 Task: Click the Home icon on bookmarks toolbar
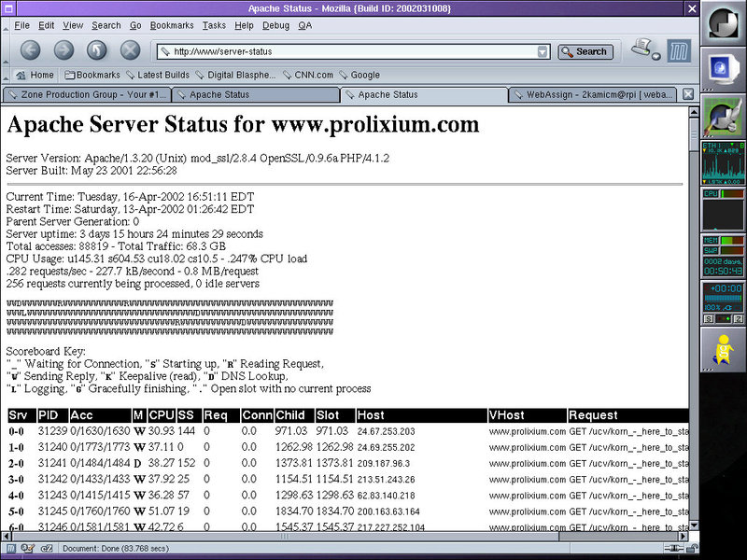(x=21, y=75)
